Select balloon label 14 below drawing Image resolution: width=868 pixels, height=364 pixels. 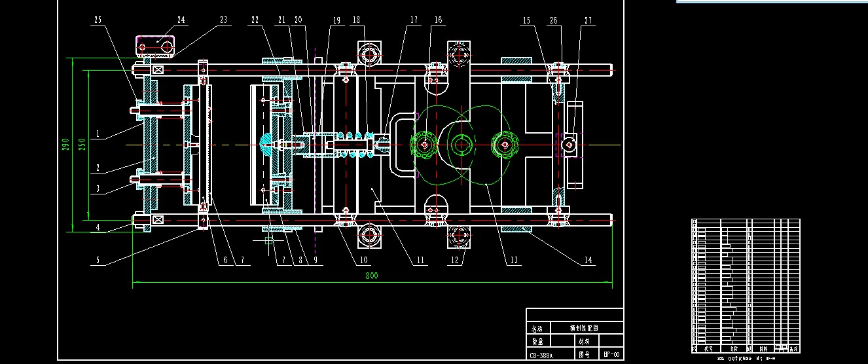(x=588, y=261)
